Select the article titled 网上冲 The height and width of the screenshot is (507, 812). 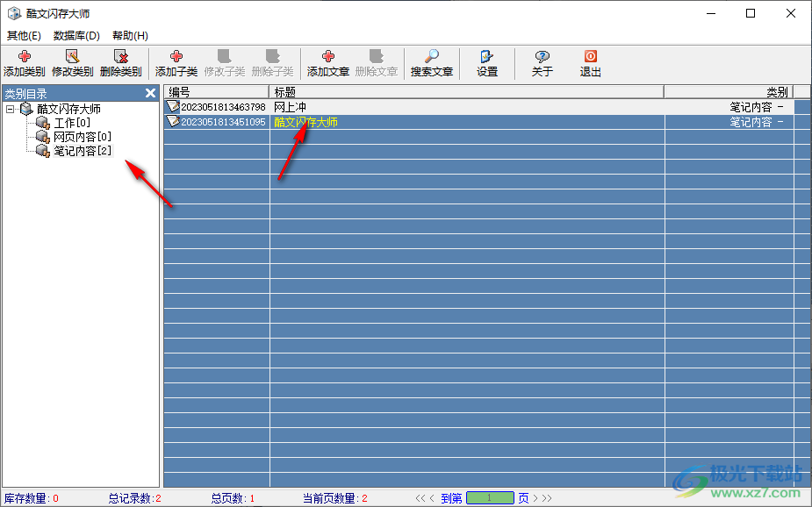[290, 107]
